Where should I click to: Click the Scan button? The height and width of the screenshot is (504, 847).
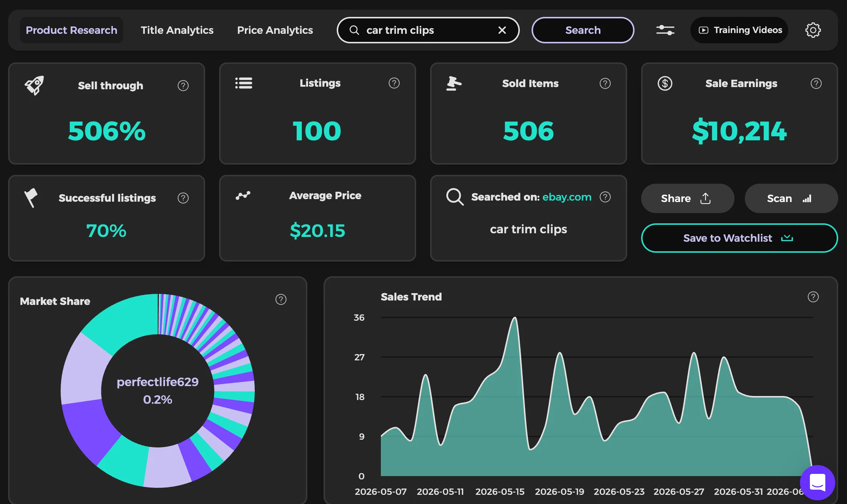791,198
